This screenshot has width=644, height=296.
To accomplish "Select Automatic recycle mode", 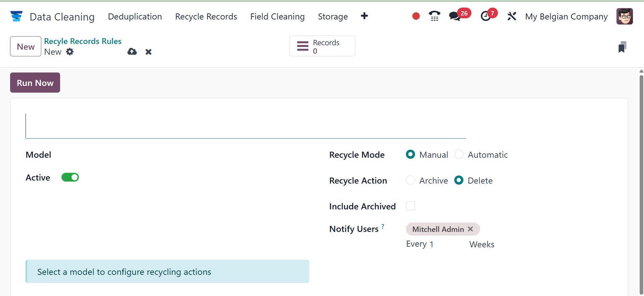I will click(459, 154).
